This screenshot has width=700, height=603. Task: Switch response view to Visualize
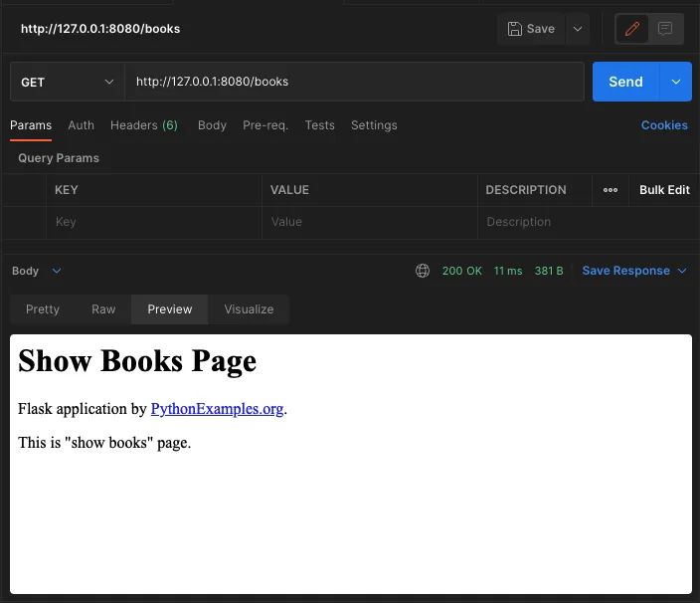[249, 309]
